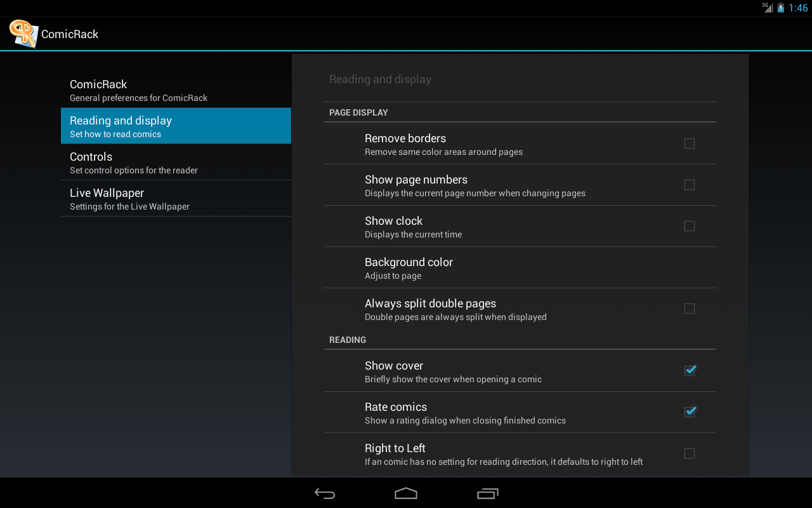Disable the Rate comics checkbox

coord(690,411)
